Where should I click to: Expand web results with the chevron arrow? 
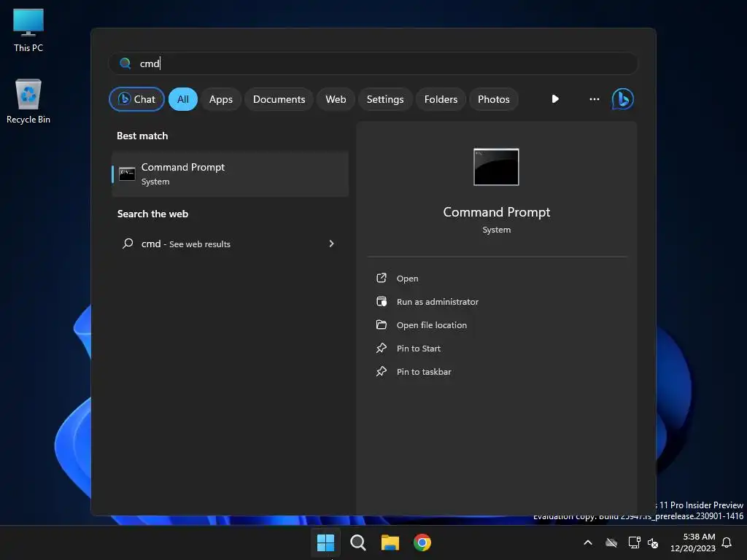[332, 244]
